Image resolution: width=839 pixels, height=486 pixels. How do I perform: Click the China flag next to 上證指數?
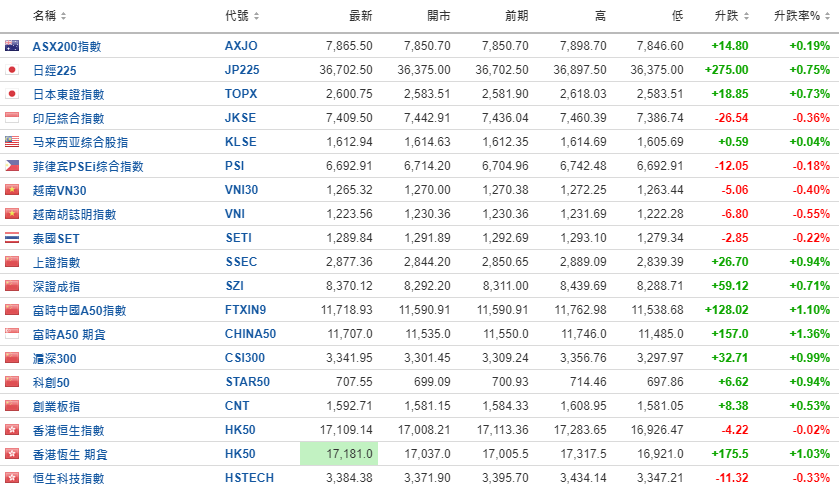point(12,262)
